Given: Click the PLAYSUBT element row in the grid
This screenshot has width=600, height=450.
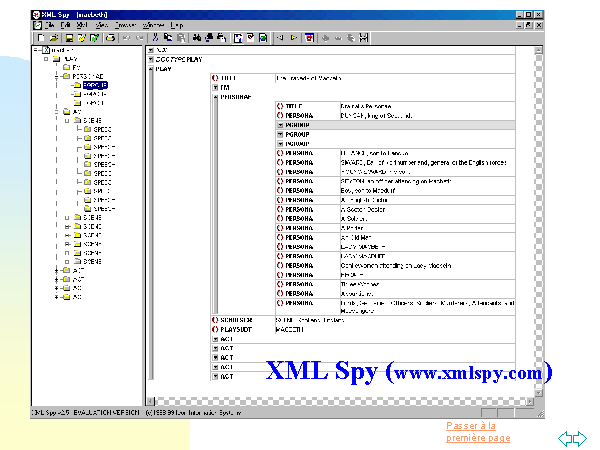Looking at the screenshot, I should pos(240,329).
